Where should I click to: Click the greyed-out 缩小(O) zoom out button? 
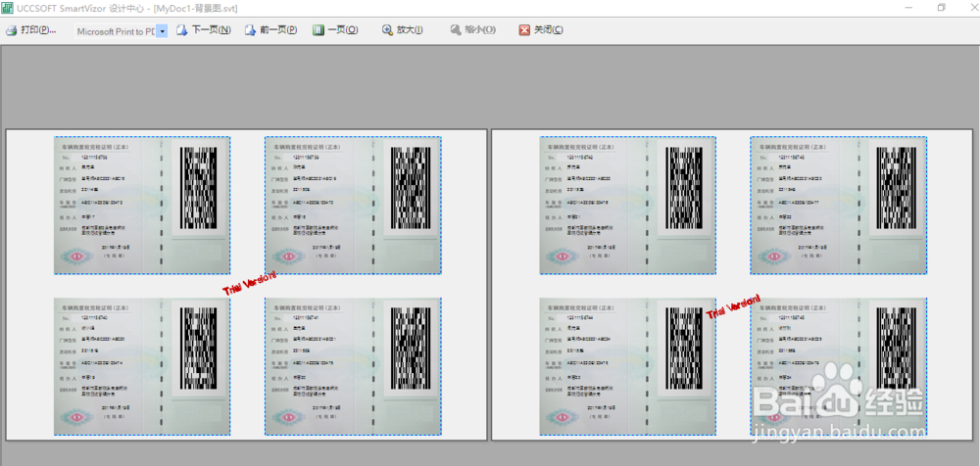click(472, 30)
